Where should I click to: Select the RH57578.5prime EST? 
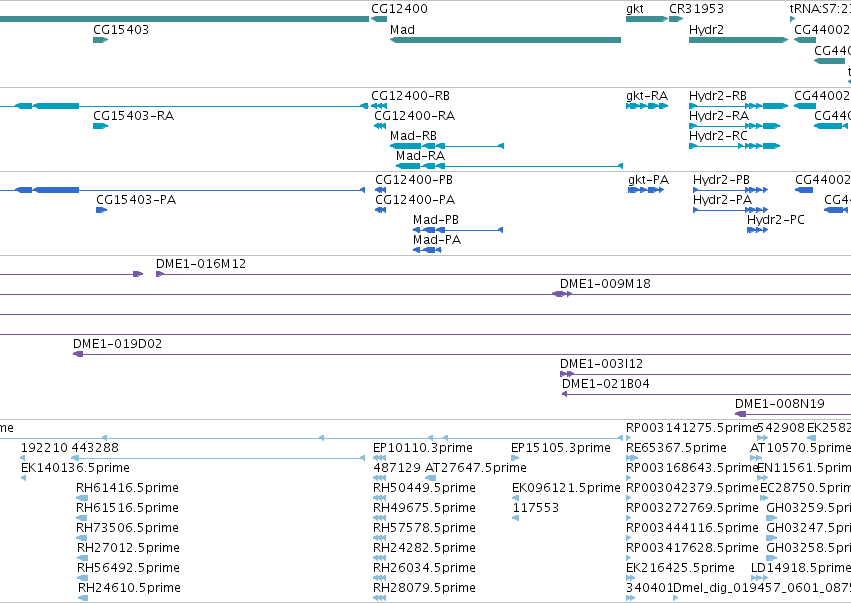pyautogui.click(x=379, y=538)
